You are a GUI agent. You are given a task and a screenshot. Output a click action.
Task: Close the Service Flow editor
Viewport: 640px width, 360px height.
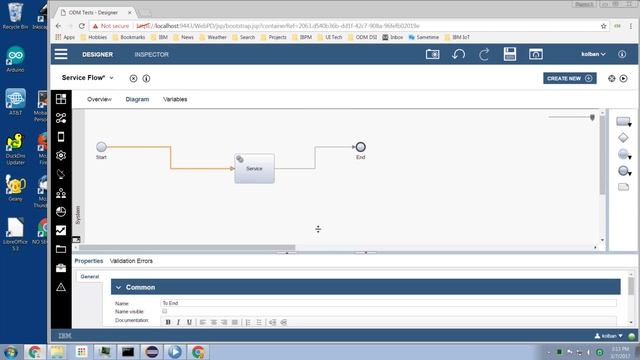[x=133, y=78]
